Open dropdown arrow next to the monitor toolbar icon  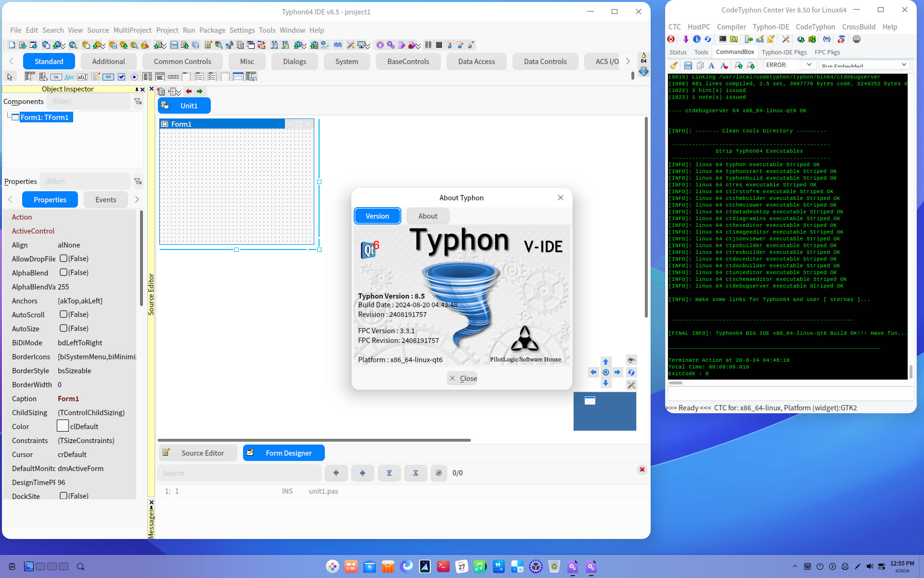[x=368, y=45]
